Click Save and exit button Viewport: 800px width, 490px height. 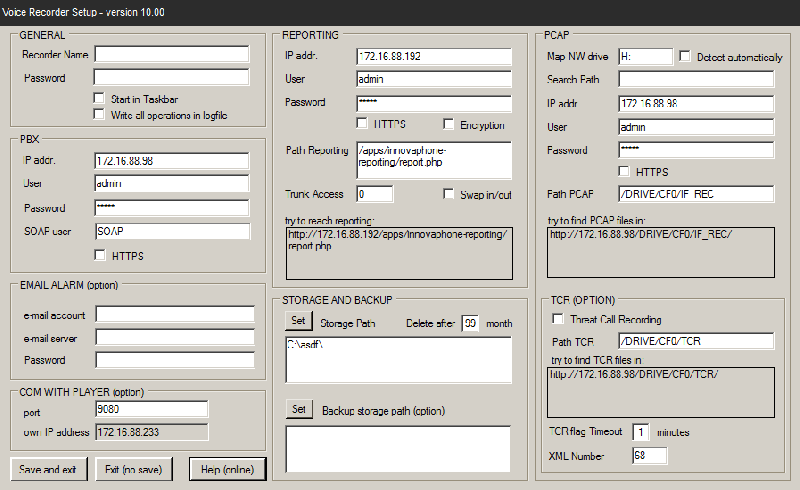[x=48, y=469]
